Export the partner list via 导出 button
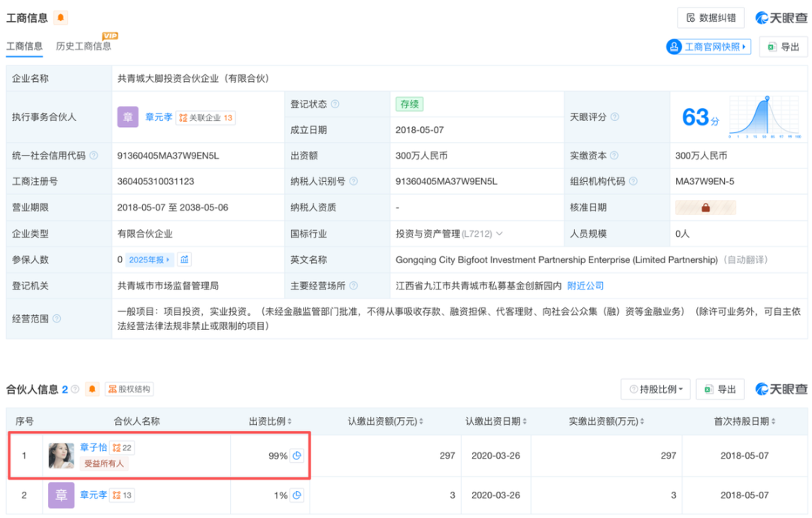812x518 pixels. point(720,389)
